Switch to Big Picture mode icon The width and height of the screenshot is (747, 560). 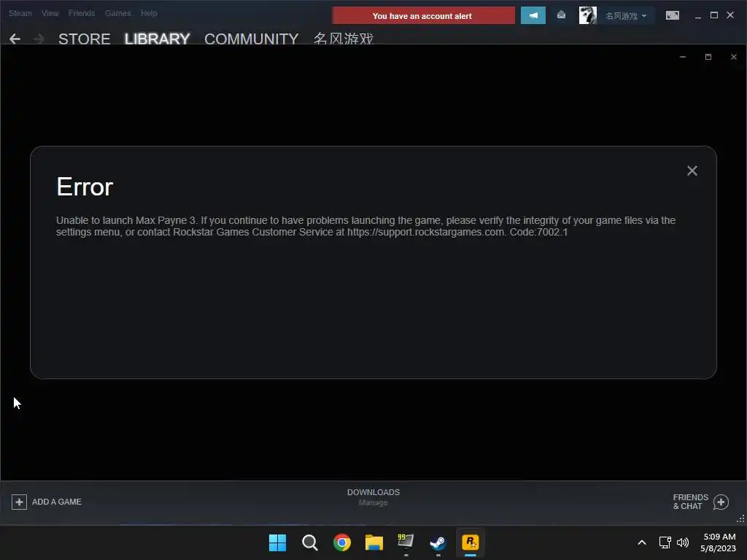click(x=672, y=16)
